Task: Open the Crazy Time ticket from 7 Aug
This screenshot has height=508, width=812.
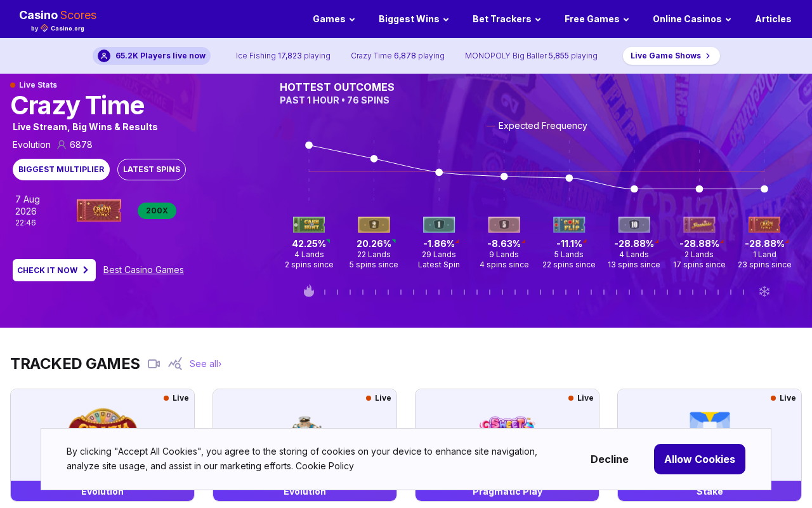Action: [x=99, y=211]
